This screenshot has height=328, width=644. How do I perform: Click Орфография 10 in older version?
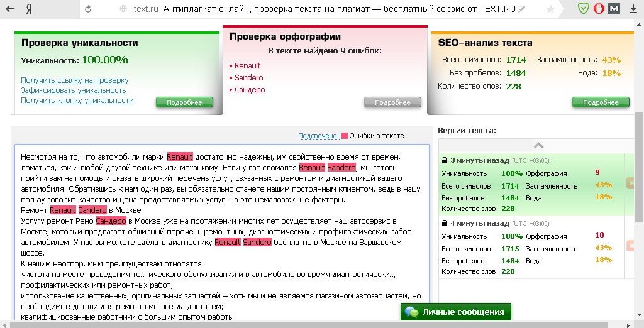click(x=599, y=235)
